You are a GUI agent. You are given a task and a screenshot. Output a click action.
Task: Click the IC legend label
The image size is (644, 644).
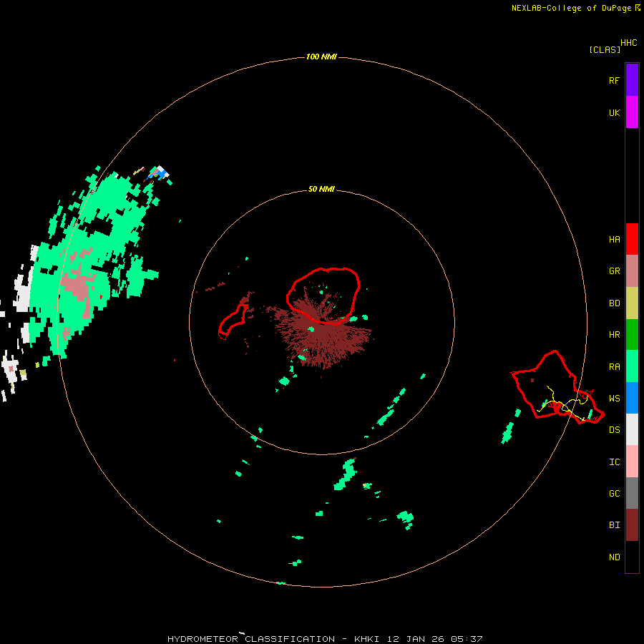[614, 462]
